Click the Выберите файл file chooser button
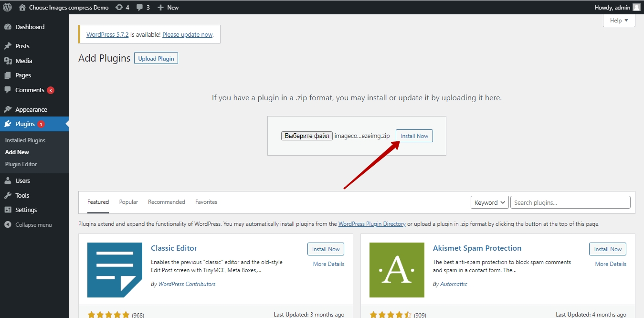 tap(306, 136)
